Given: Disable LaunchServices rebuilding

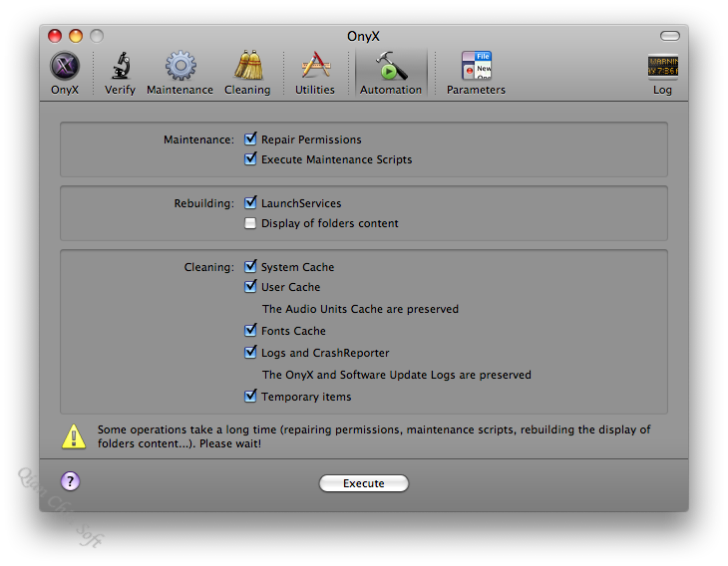Looking at the screenshot, I should click(x=250, y=202).
